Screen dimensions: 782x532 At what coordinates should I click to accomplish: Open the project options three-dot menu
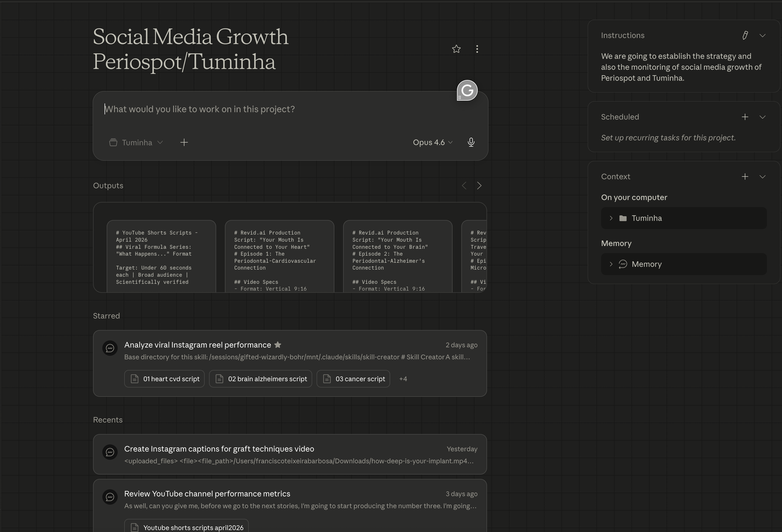[477, 49]
